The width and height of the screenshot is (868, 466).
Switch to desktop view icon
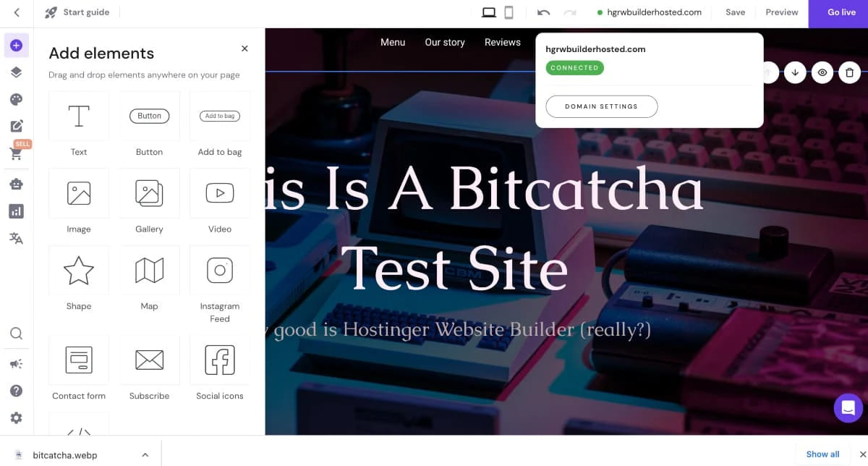(x=489, y=12)
